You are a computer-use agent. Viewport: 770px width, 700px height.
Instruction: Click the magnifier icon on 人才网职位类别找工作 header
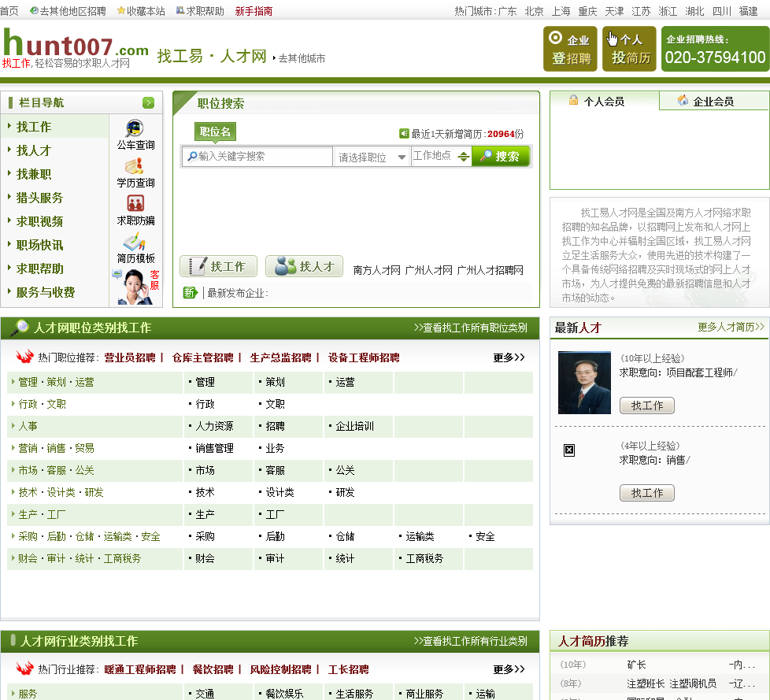click(20, 327)
